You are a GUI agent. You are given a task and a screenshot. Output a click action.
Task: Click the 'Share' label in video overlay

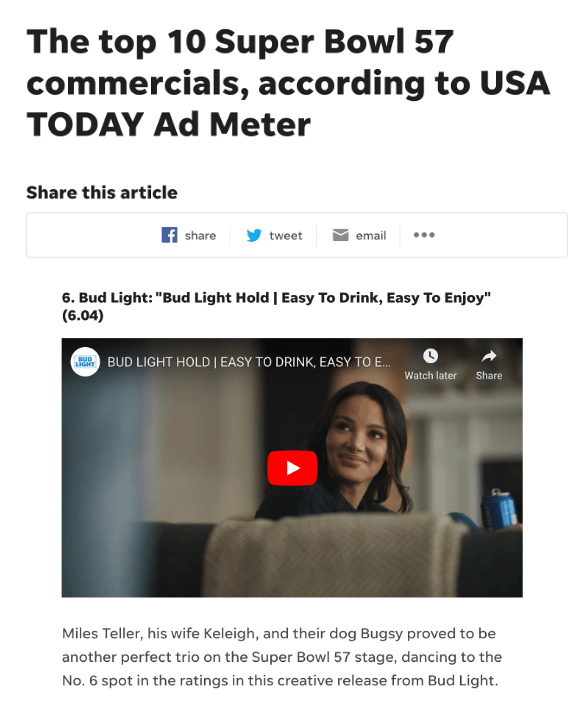(489, 375)
